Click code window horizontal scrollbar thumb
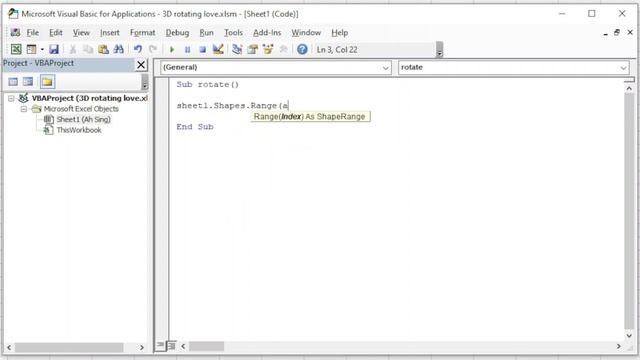Image resolution: width=640 pixels, height=360 pixels. (206, 346)
